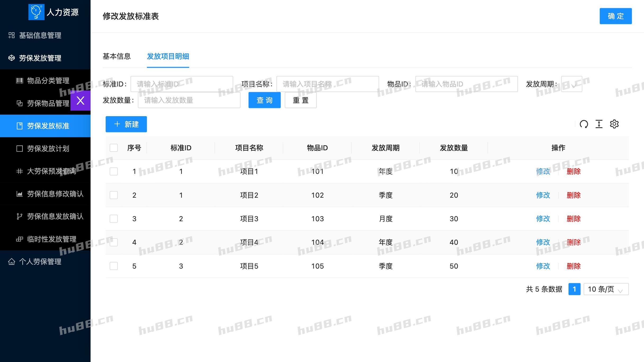Image resolution: width=644 pixels, height=362 pixels.
Task: Click the row density adjustment icon
Action: (599, 124)
